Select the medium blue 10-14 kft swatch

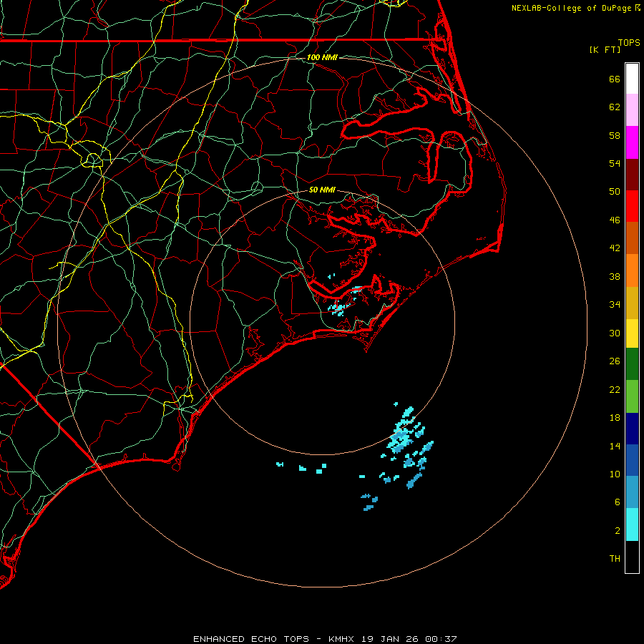click(x=632, y=460)
